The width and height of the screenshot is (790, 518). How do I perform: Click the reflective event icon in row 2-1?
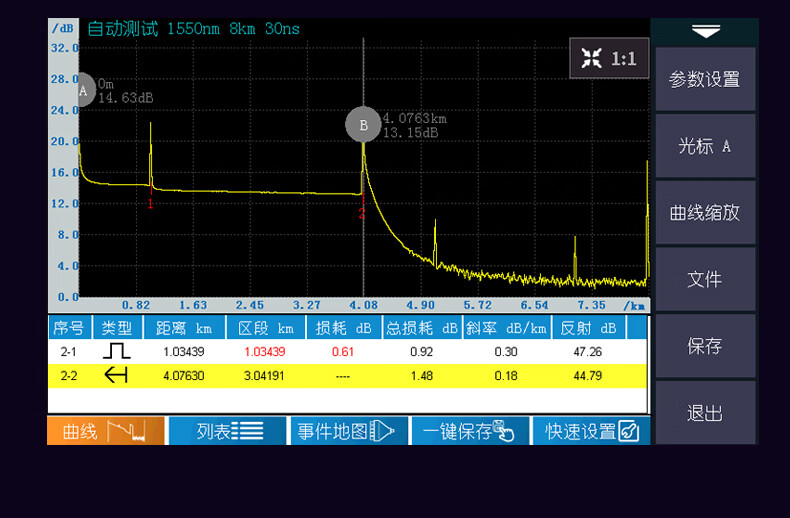[x=116, y=351]
